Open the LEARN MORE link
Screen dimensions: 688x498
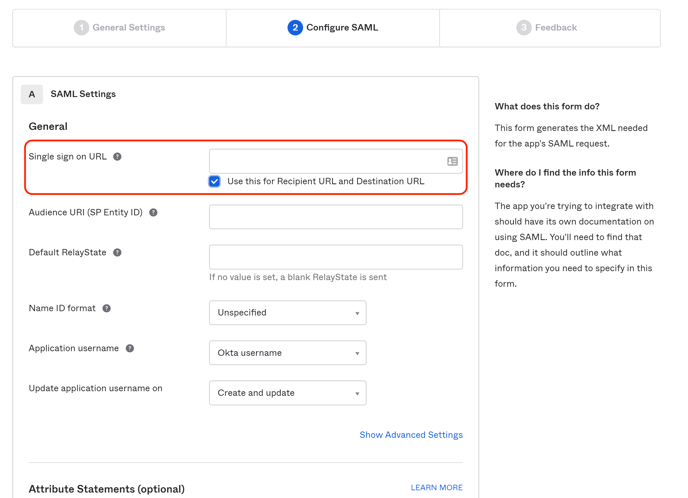click(436, 488)
